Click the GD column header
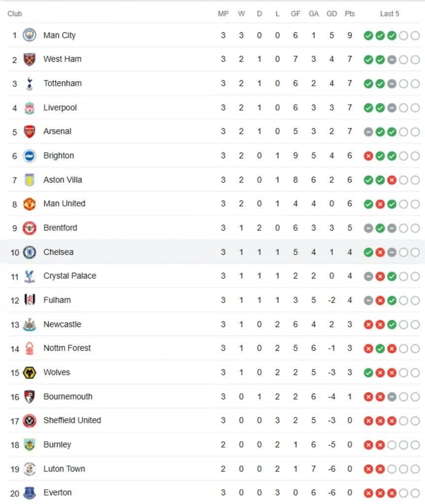This screenshot has height=504, width=425. (331, 13)
